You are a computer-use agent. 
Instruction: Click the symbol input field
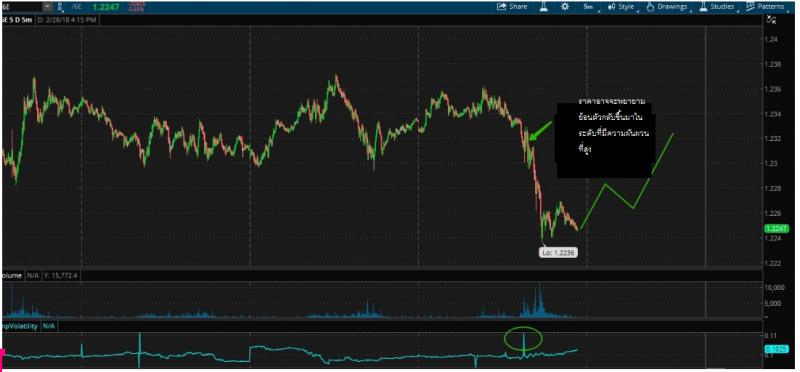tap(22, 7)
